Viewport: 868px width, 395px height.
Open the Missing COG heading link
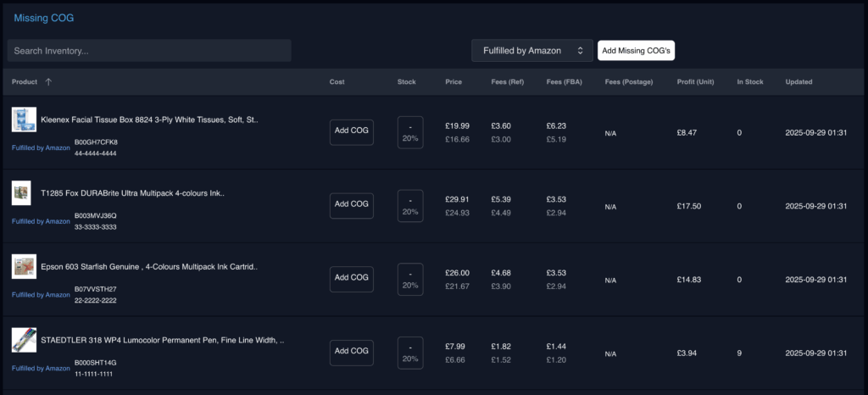coord(43,18)
